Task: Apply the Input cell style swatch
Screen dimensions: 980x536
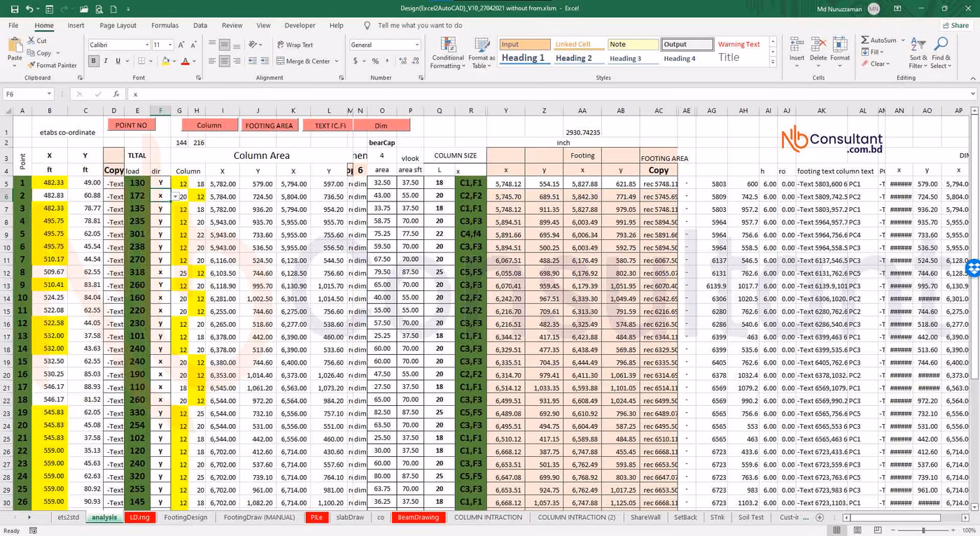Action: coord(524,44)
